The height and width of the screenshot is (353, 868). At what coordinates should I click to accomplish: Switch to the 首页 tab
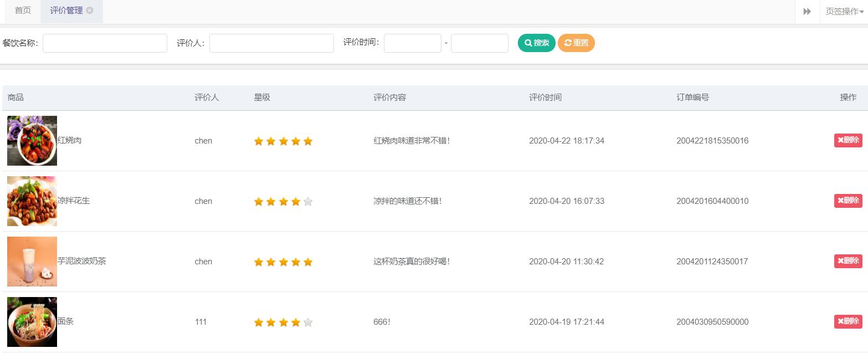[x=23, y=11]
